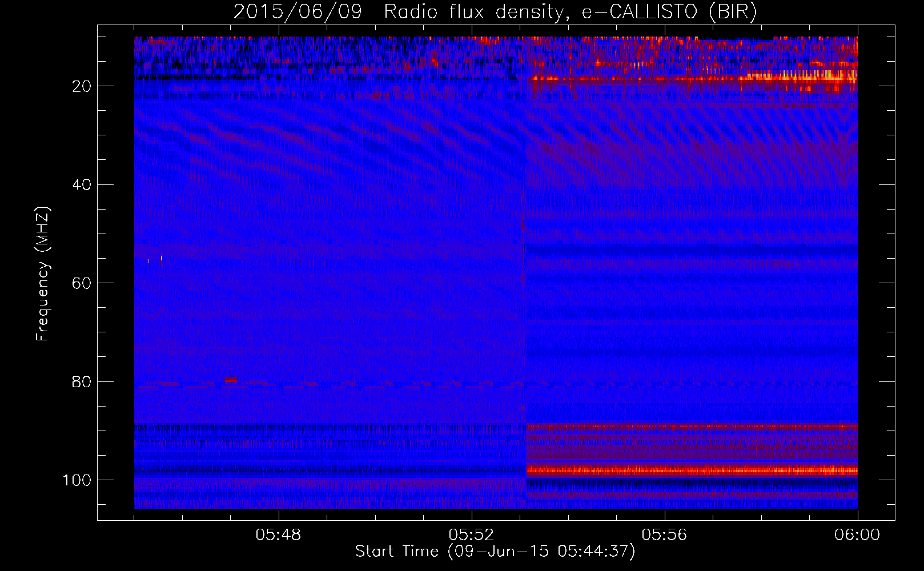This screenshot has height=571, width=924.
Task: Click the 06:00 time tick label
Action: (x=857, y=535)
